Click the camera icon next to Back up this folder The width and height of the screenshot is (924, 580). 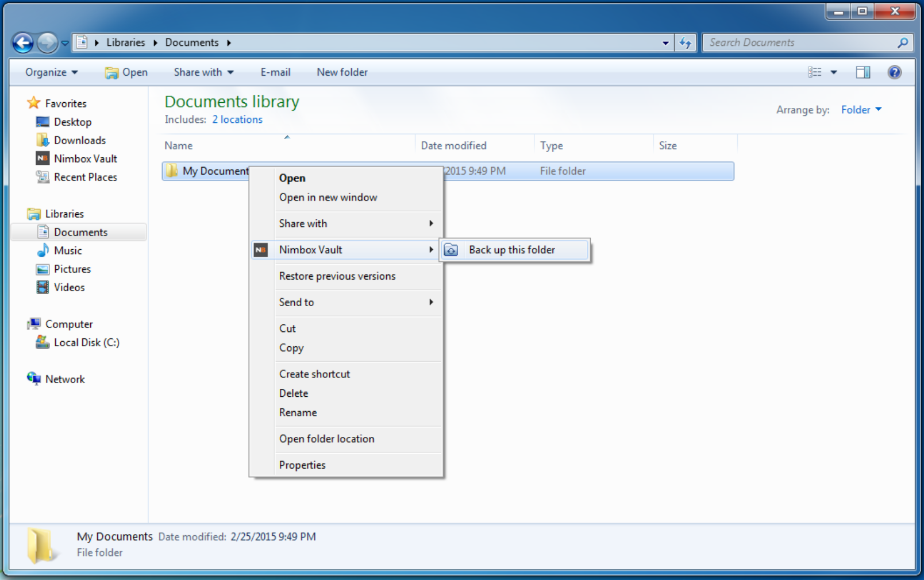pos(452,250)
